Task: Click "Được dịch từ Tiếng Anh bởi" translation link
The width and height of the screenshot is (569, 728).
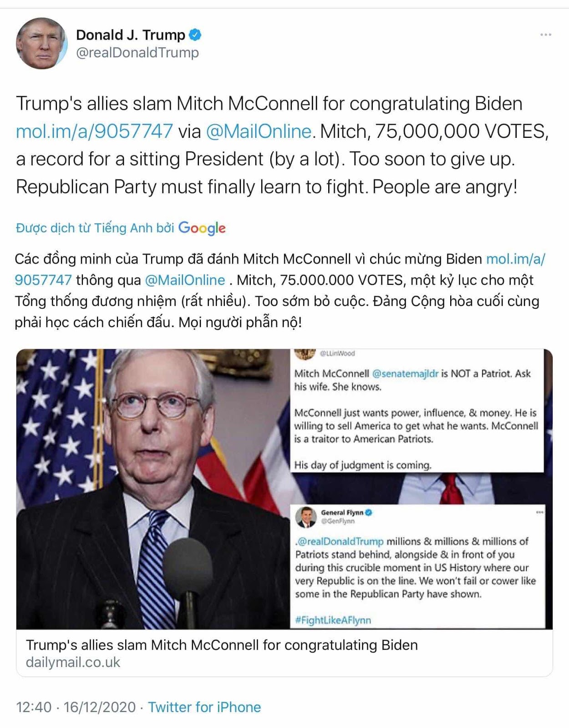Action: click(x=95, y=228)
